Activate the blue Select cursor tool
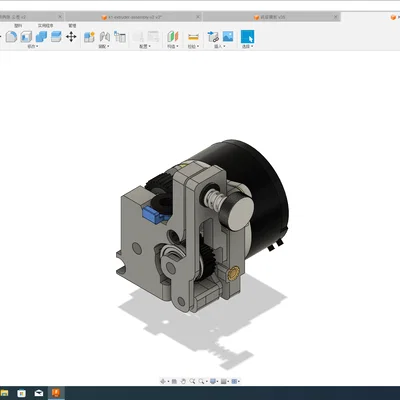Screen dimensions: 400x400 point(247,37)
